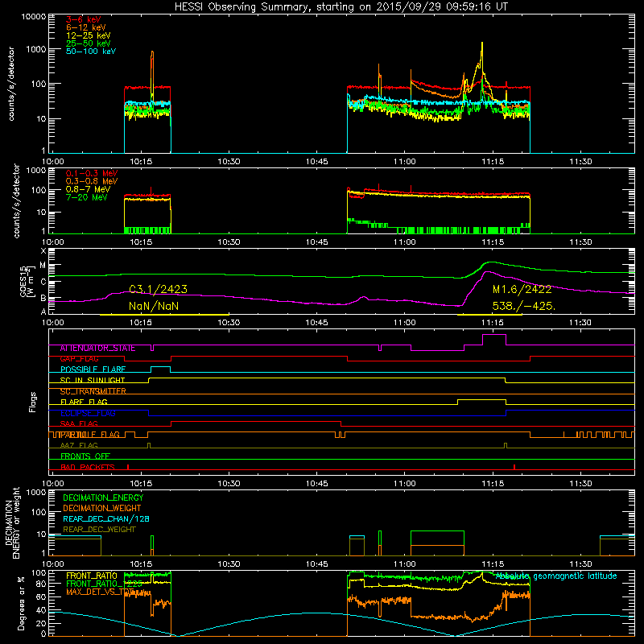This screenshot has width=644, height=644.
Task: Click the NaN/NaN position annotation
Action: point(154,306)
